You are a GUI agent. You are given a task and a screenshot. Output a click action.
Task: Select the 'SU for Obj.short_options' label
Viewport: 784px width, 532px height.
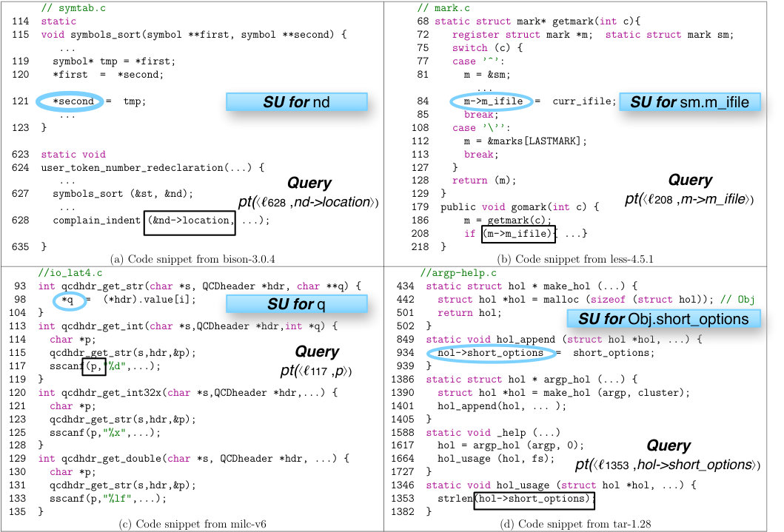click(x=663, y=319)
